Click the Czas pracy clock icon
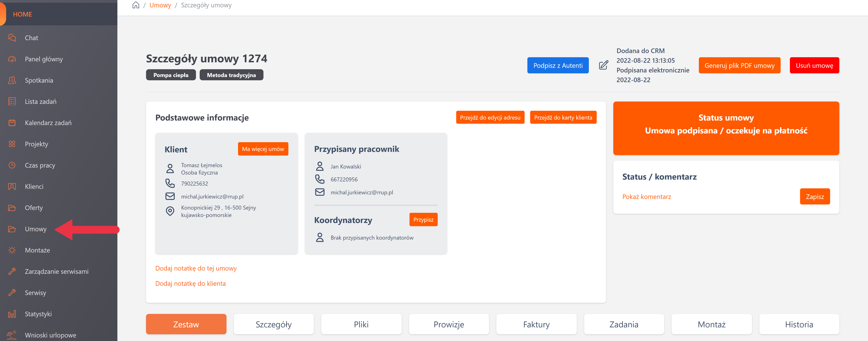The image size is (868, 341). pos(12,165)
